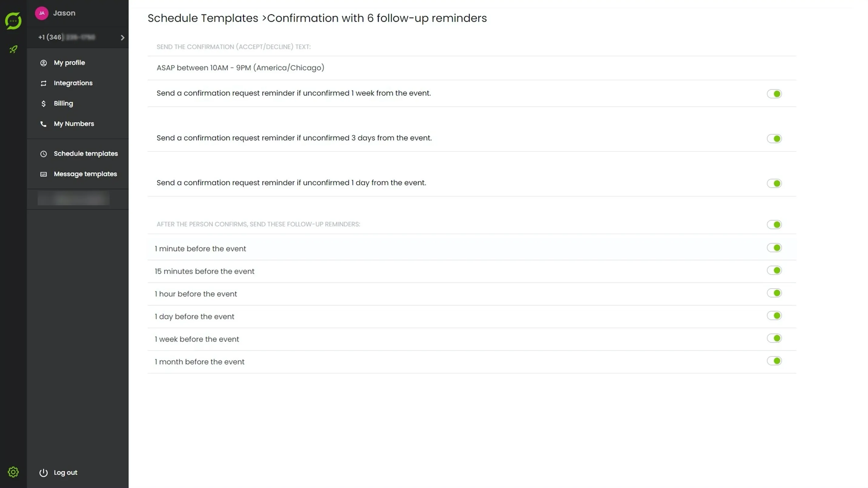Click the Schedule Templates breadcrumb link
The height and width of the screenshot is (488, 868).
pos(203,18)
